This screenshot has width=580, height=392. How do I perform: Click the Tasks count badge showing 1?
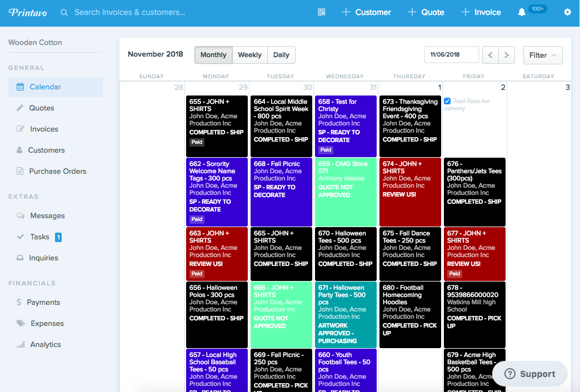[58, 237]
